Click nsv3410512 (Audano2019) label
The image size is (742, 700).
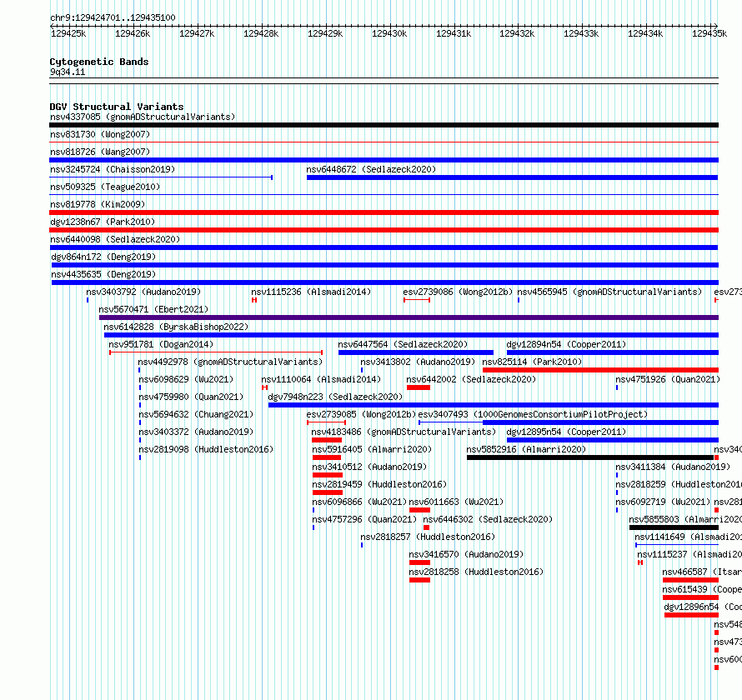click(x=369, y=467)
